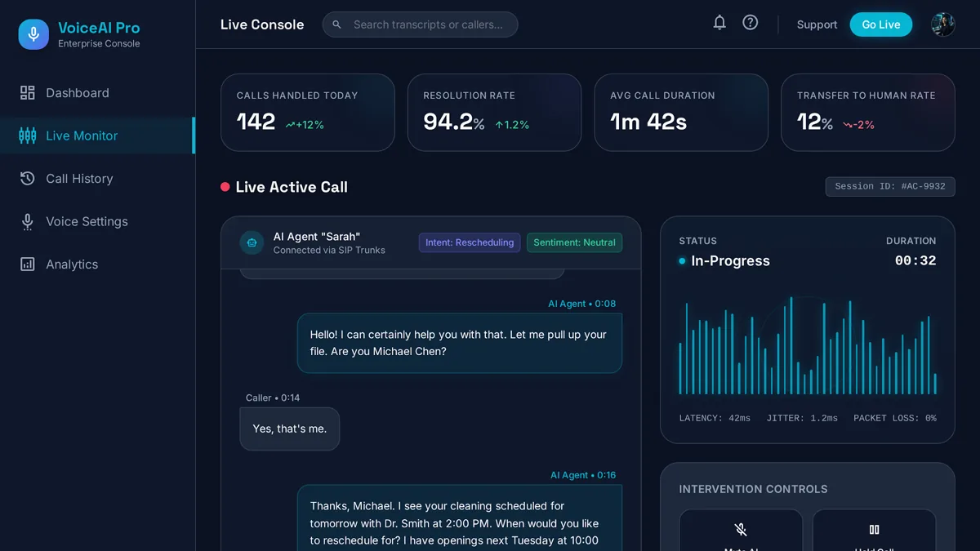Screen dimensions: 980x551
Task: Select the Live Monitor menu item
Action: coord(98,136)
